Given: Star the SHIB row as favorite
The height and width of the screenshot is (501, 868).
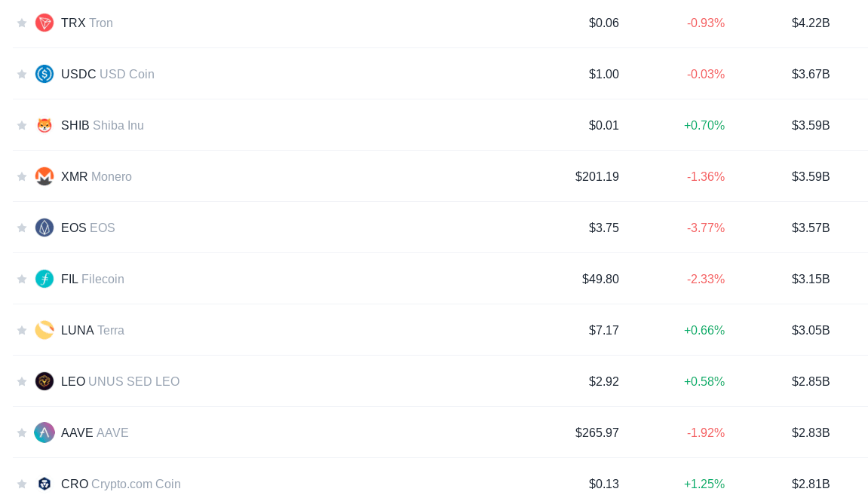Looking at the screenshot, I should (x=22, y=126).
